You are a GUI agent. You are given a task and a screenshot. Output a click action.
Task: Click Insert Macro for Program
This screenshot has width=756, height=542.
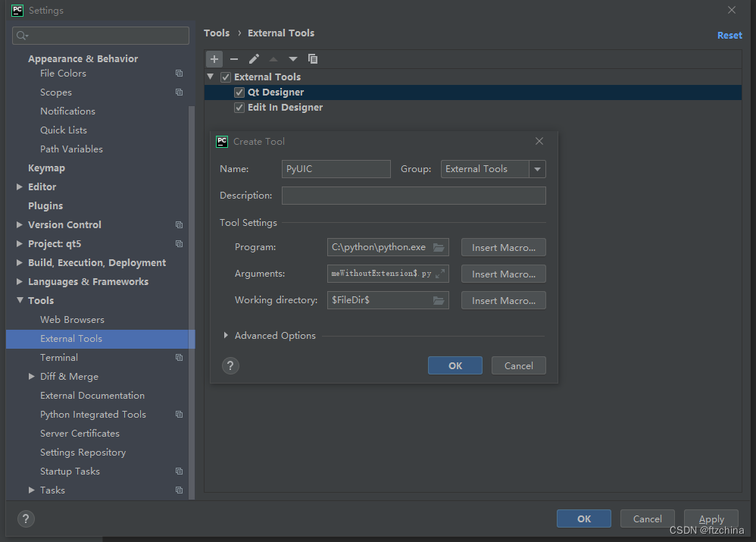pos(503,248)
